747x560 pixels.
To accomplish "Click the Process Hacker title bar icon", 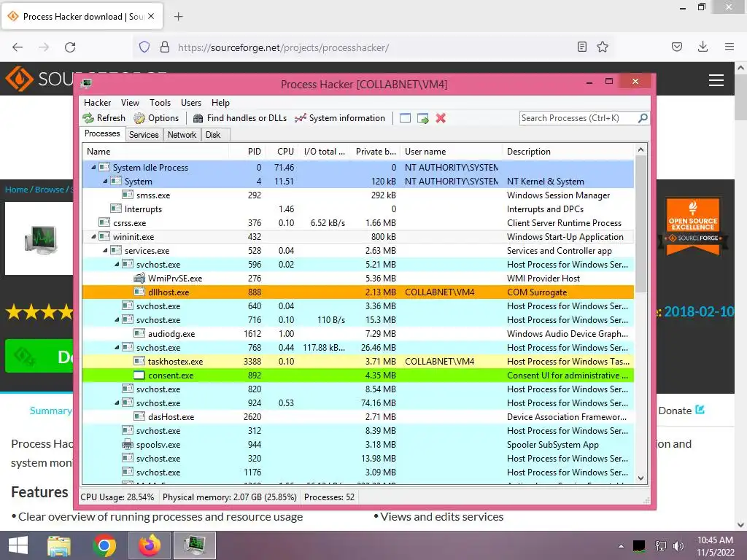I will [86, 84].
